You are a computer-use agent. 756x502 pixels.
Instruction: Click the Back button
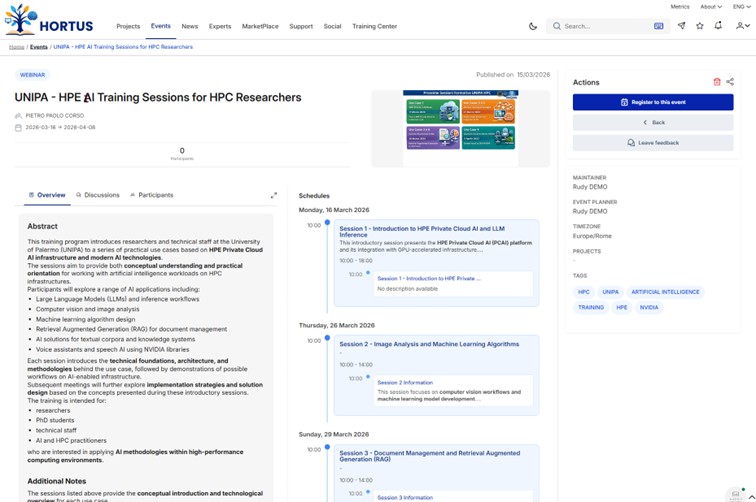click(653, 122)
